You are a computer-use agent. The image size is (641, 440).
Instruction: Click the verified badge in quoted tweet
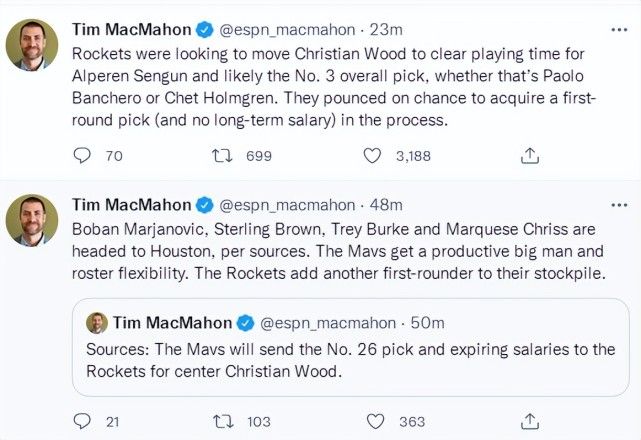point(244,322)
